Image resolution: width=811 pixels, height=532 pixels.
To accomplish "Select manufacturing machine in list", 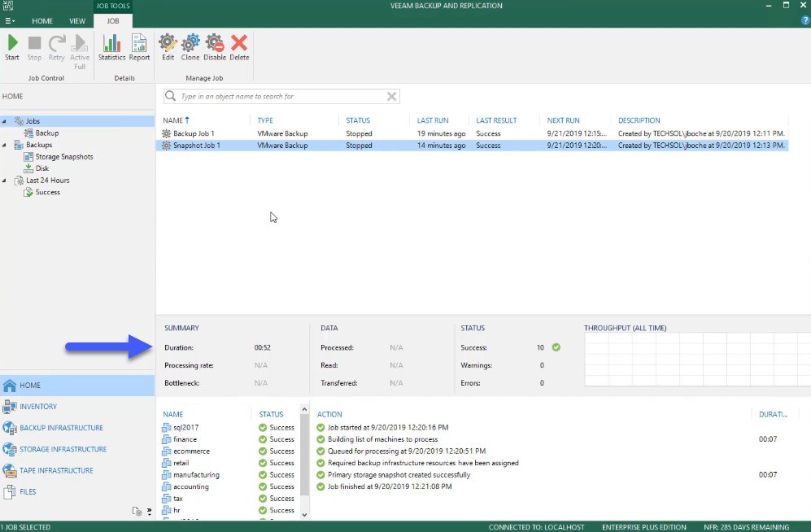I will tap(196, 474).
